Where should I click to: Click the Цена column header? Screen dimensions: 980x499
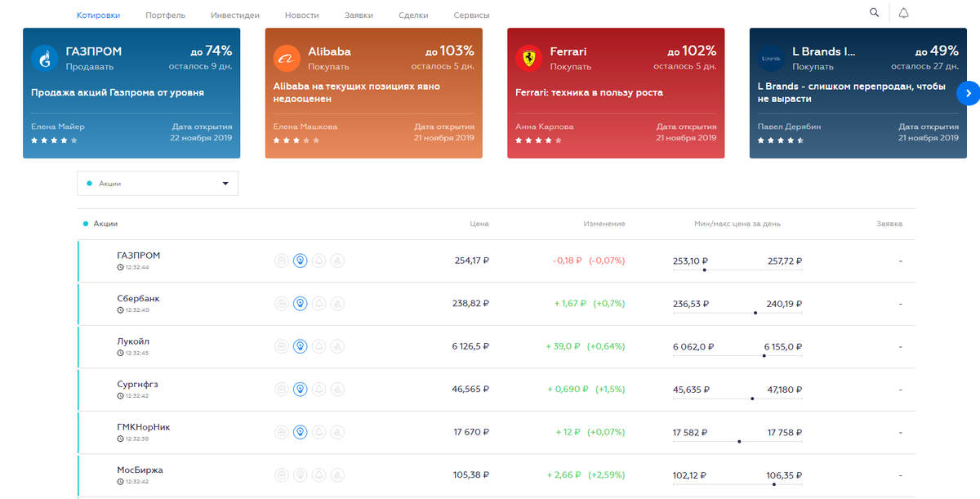[x=479, y=224]
